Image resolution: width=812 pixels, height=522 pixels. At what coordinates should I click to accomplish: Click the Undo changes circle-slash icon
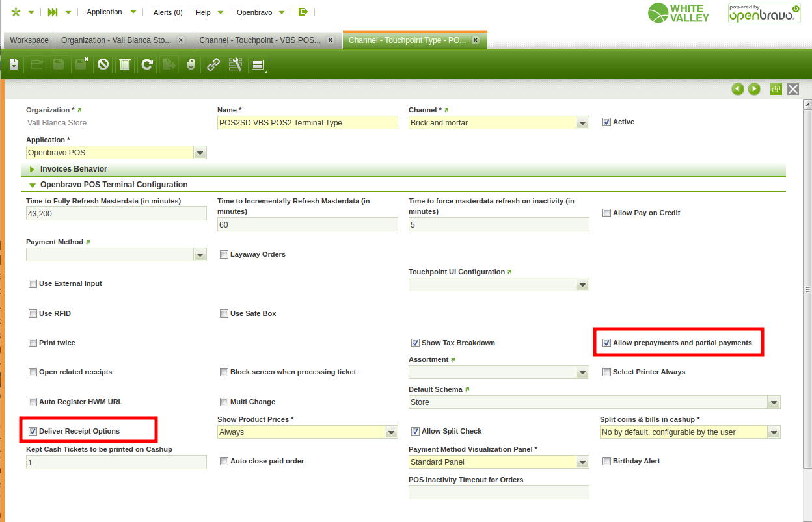tap(103, 64)
